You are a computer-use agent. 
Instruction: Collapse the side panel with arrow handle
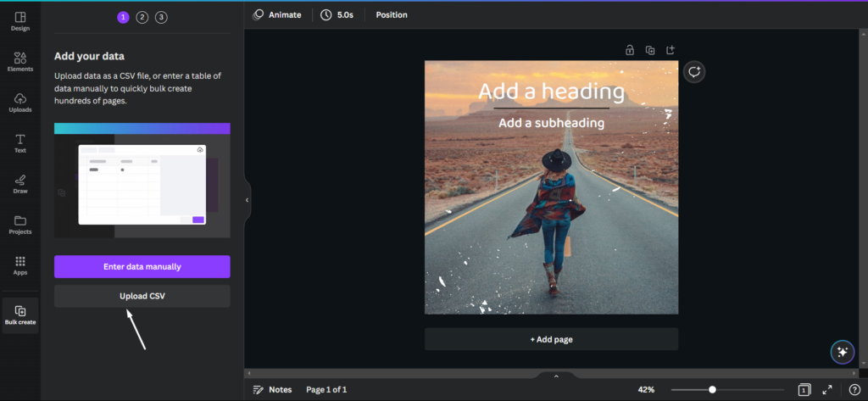point(247,200)
